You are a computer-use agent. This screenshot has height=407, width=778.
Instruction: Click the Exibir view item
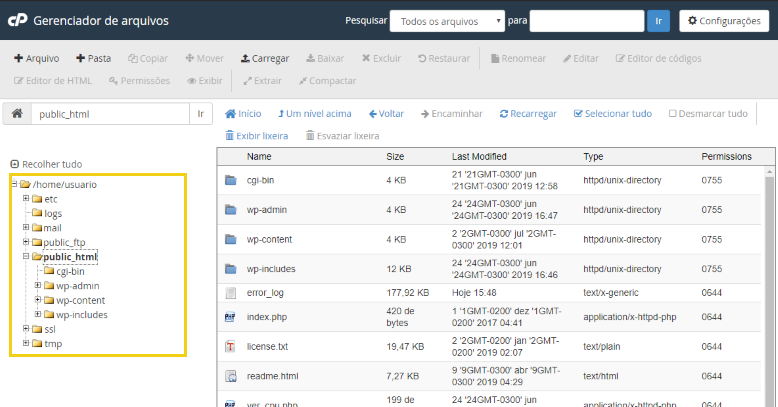pos(204,80)
